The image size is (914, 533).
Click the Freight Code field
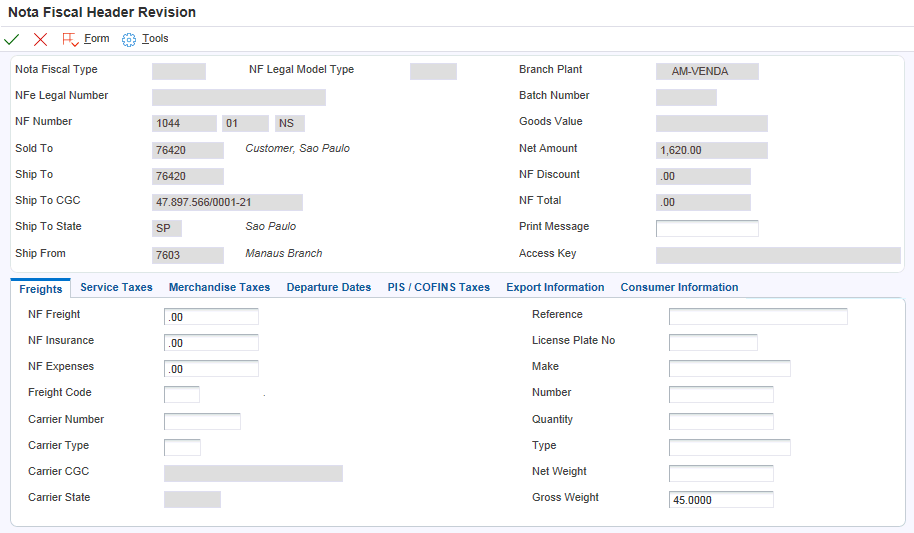point(182,394)
